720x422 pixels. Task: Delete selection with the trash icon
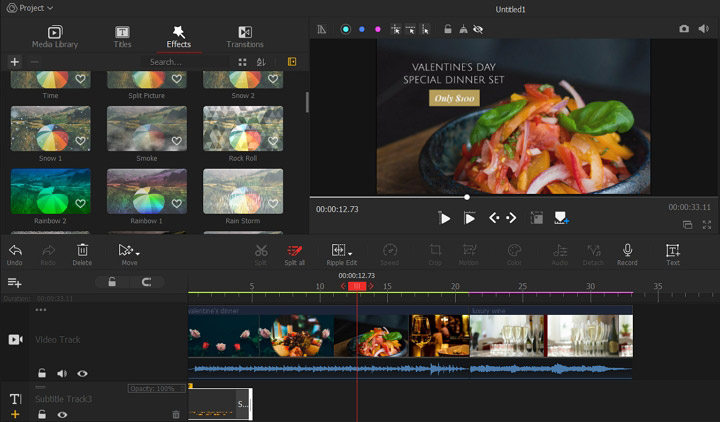tap(83, 250)
